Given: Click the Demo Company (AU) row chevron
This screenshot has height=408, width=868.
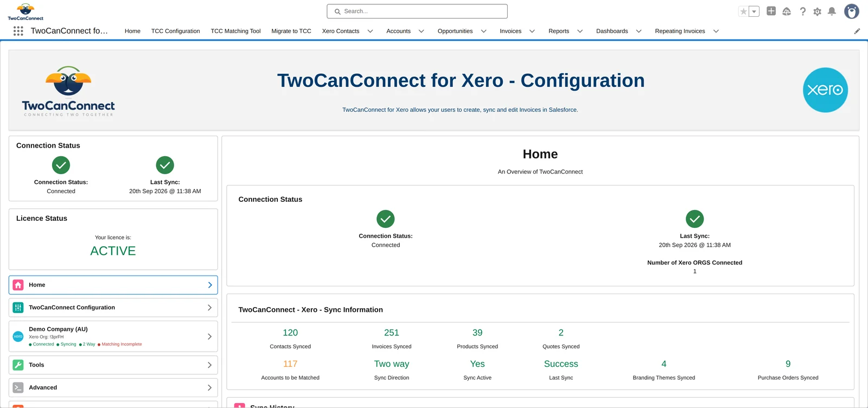Looking at the screenshot, I should [210, 336].
